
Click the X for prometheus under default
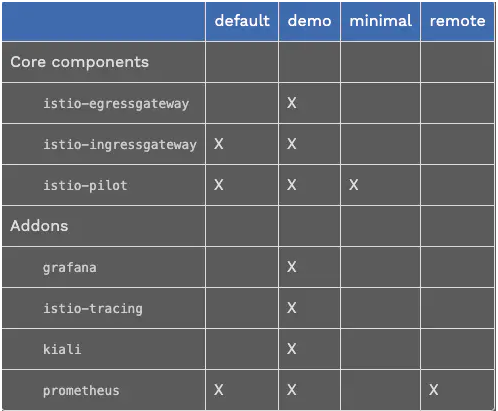[219, 390]
